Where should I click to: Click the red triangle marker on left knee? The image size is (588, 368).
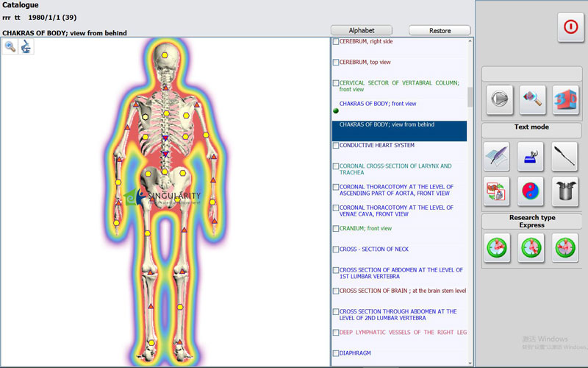[150, 272]
